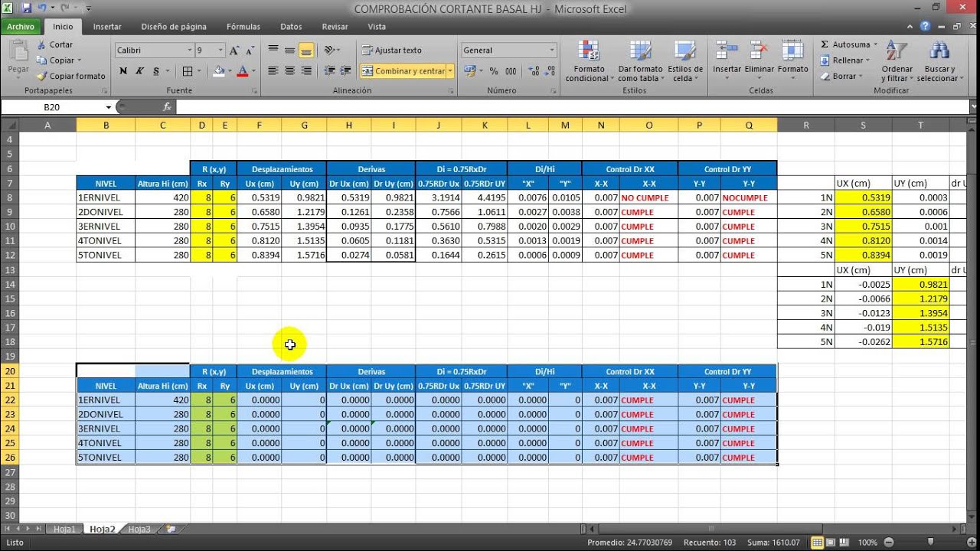Expand fill color dropdown arrow
This screenshot has width=980, height=551.
tap(229, 71)
